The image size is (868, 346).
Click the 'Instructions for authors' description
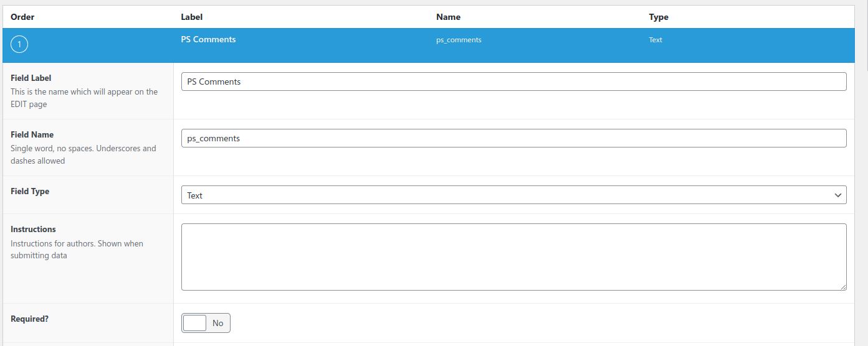point(77,250)
